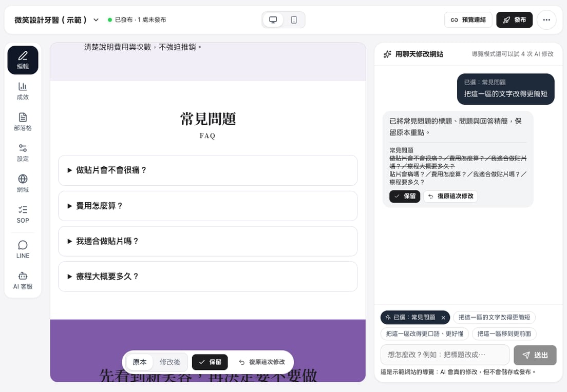
Task: Click the green published status dot
Action: 110,20
